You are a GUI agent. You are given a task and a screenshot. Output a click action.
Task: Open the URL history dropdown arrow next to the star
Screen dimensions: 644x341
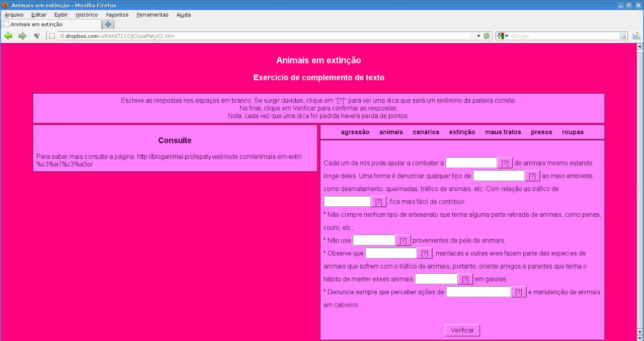click(479, 36)
